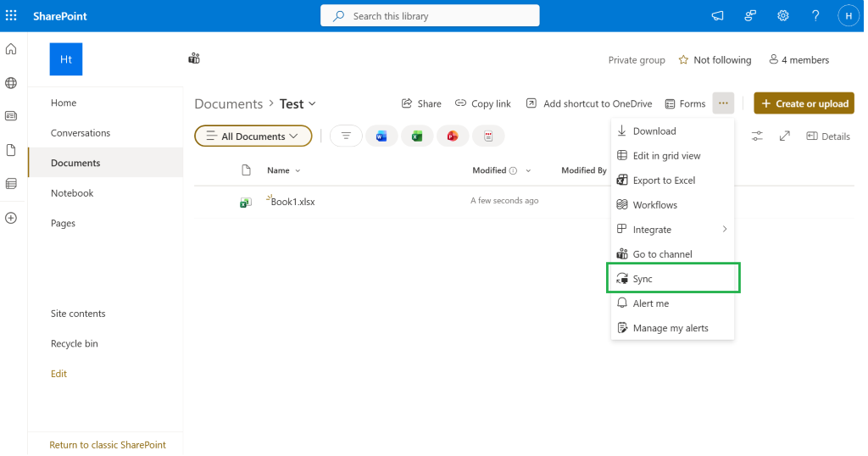Viewport: 868px width, 456px height.
Task: Click the Search this library field
Action: [430, 15]
